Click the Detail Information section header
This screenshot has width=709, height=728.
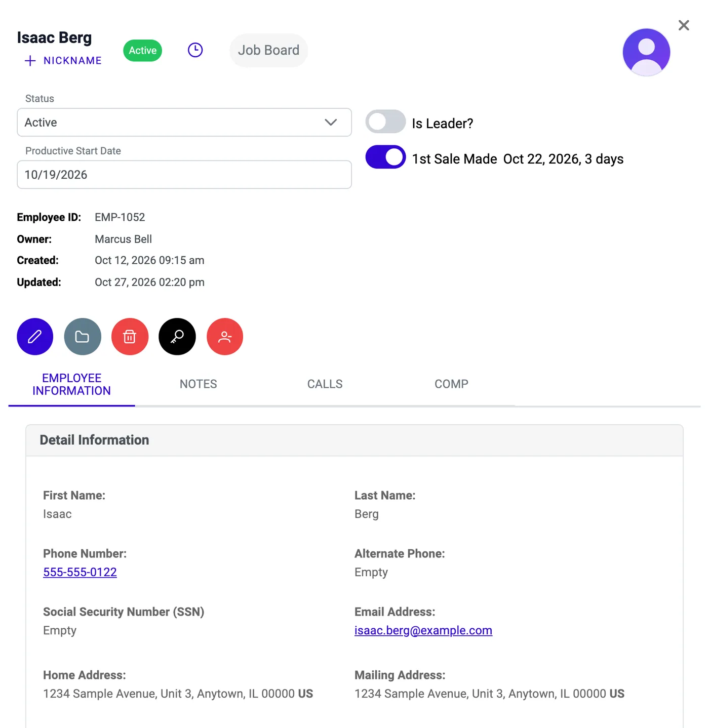pos(354,440)
